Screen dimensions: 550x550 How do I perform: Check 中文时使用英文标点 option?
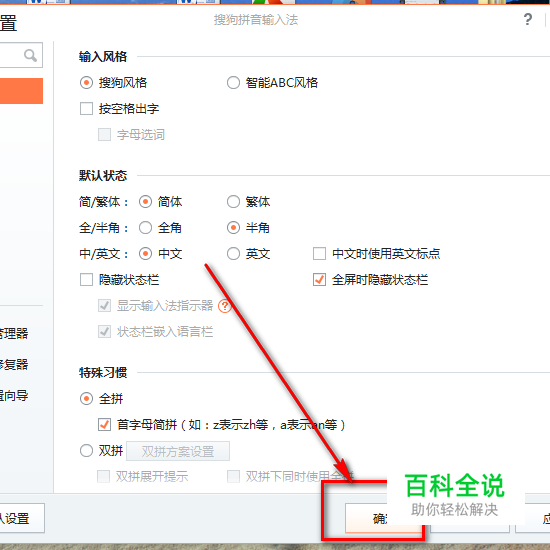point(319,254)
